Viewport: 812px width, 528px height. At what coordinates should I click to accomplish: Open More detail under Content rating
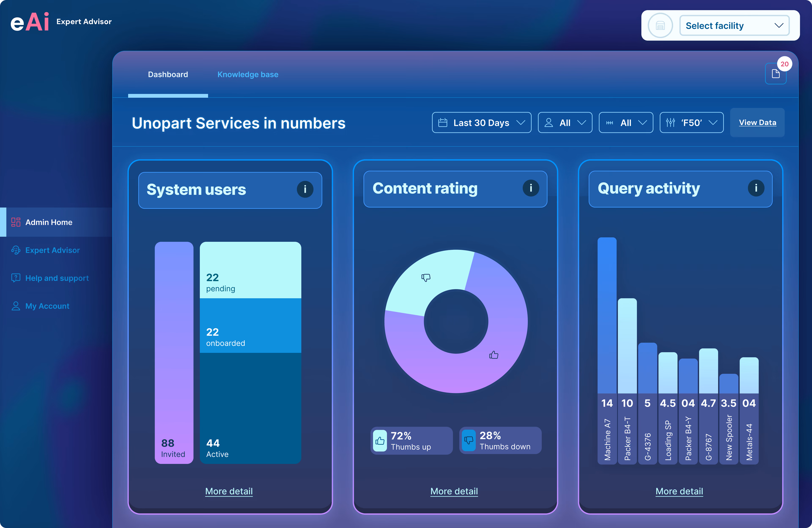click(x=454, y=491)
